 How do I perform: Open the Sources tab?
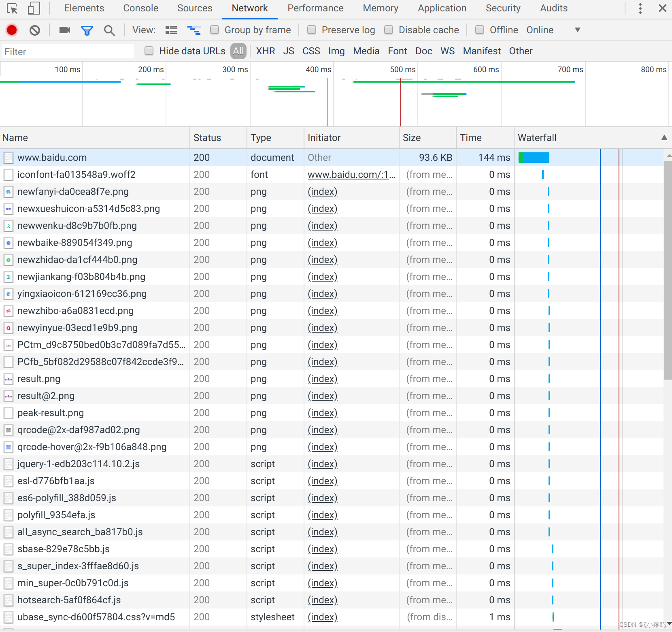[195, 8]
